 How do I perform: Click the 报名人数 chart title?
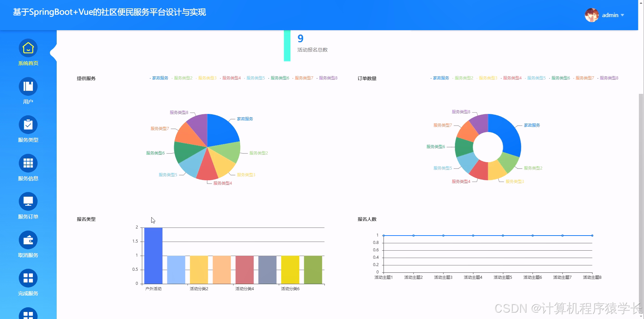(367, 219)
